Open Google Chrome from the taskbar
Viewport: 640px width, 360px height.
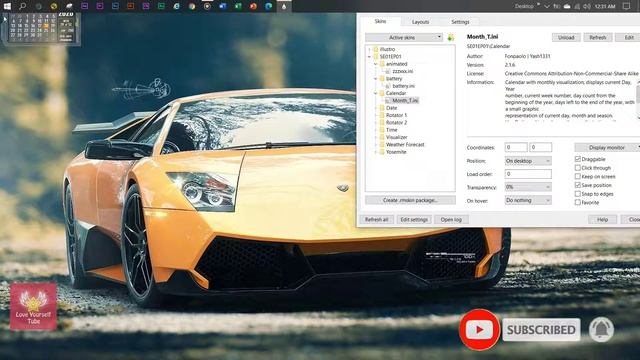pyautogui.click(x=192, y=6)
